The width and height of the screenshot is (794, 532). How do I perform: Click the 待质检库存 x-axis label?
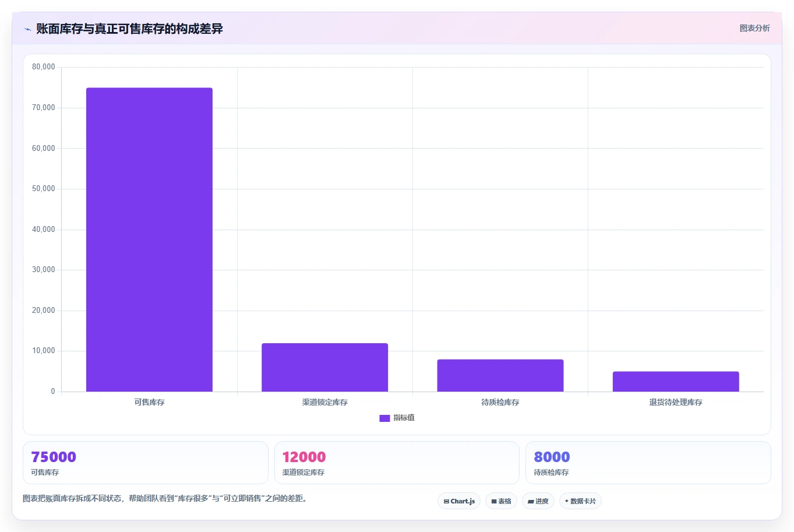point(500,402)
